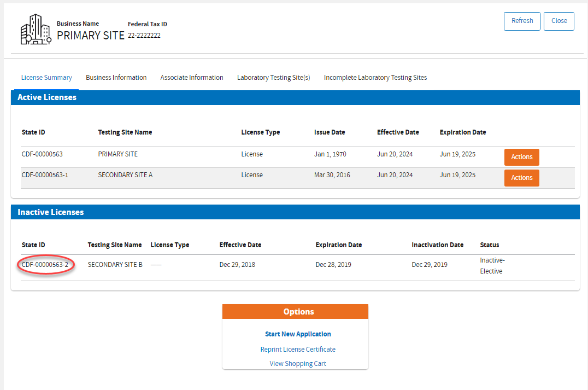Open the View Shopping Cart link
The image size is (588, 390).
coord(298,364)
